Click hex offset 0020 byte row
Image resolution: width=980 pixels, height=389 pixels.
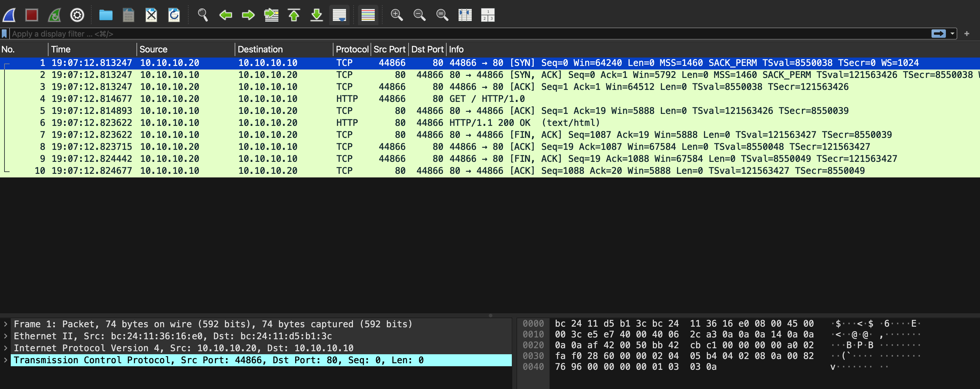pos(684,346)
